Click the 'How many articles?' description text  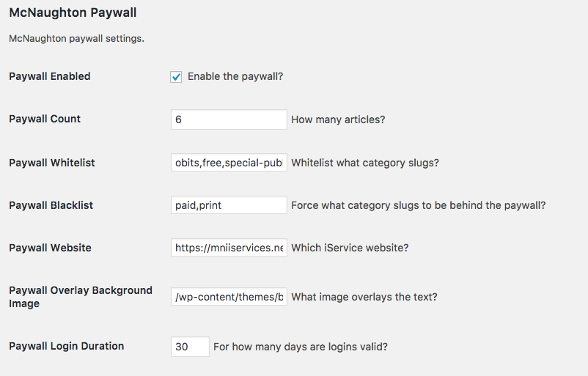(338, 119)
